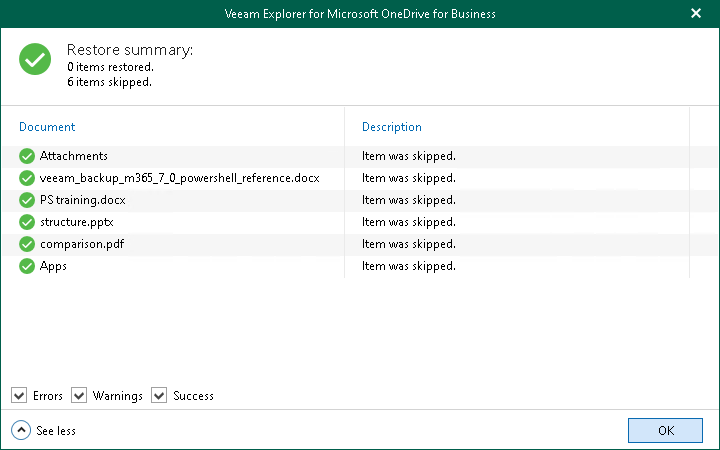Collapse details with the See less arrow
The image size is (720, 450).
coord(21,431)
